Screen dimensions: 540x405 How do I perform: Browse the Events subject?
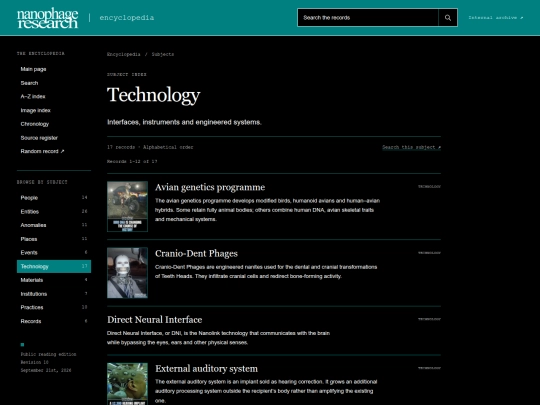pyautogui.click(x=54, y=253)
